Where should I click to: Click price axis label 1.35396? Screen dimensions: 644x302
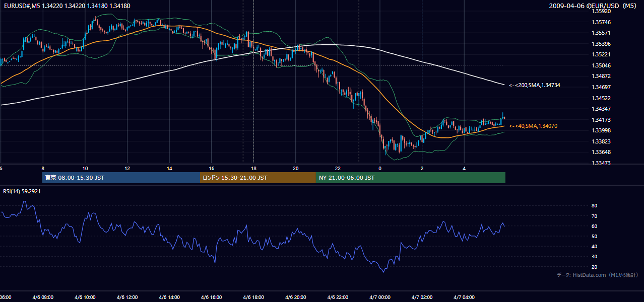601,44
